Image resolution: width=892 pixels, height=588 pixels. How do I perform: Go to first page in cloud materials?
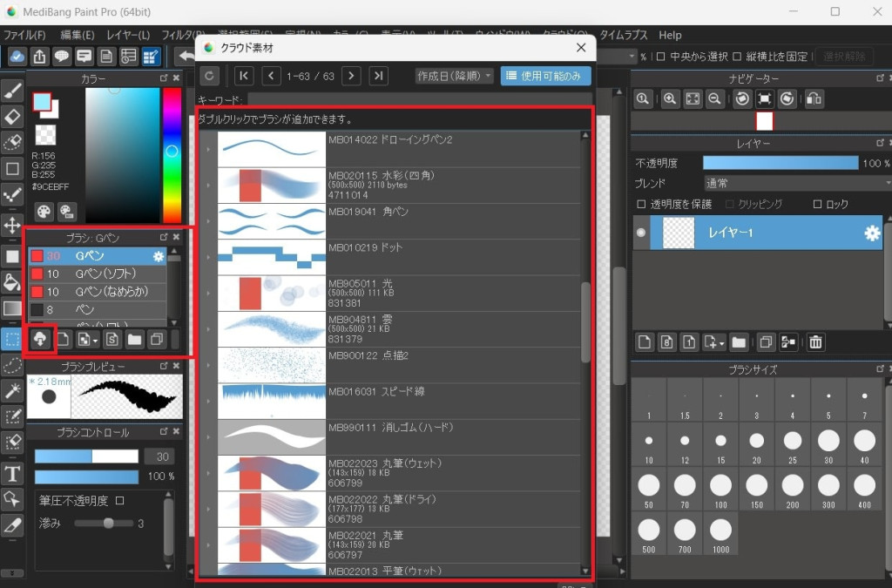pyautogui.click(x=244, y=76)
